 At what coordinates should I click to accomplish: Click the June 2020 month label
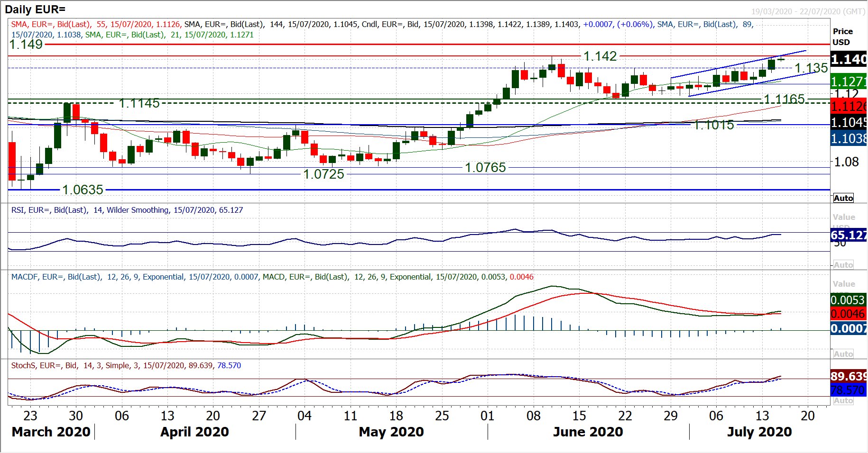pos(588,432)
